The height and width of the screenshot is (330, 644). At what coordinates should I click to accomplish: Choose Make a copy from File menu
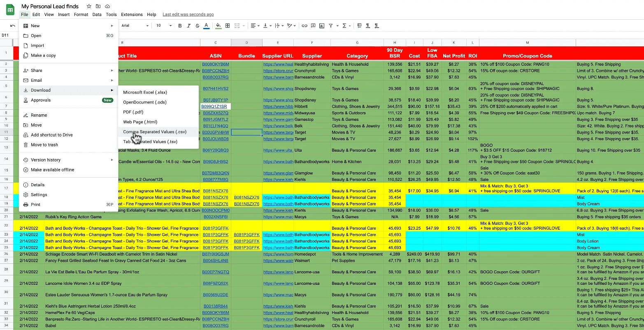click(43, 55)
